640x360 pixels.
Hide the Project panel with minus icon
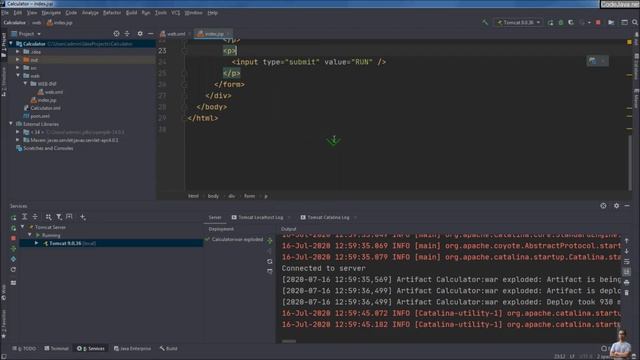coord(151,33)
